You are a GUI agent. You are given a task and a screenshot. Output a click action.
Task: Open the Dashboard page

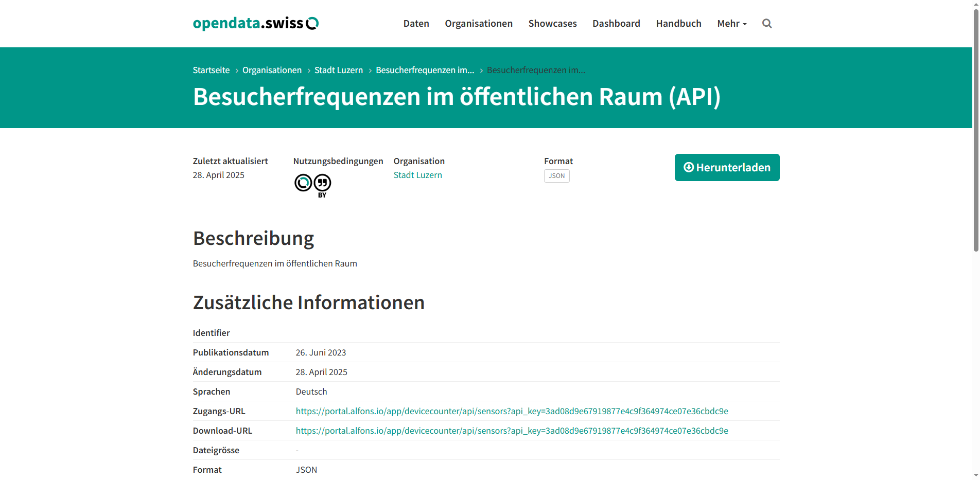pyautogui.click(x=616, y=24)
